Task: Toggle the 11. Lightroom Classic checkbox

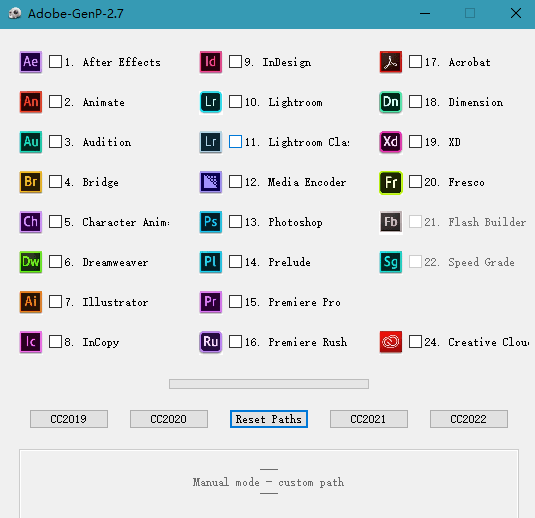Action: (x=235, y=142)
